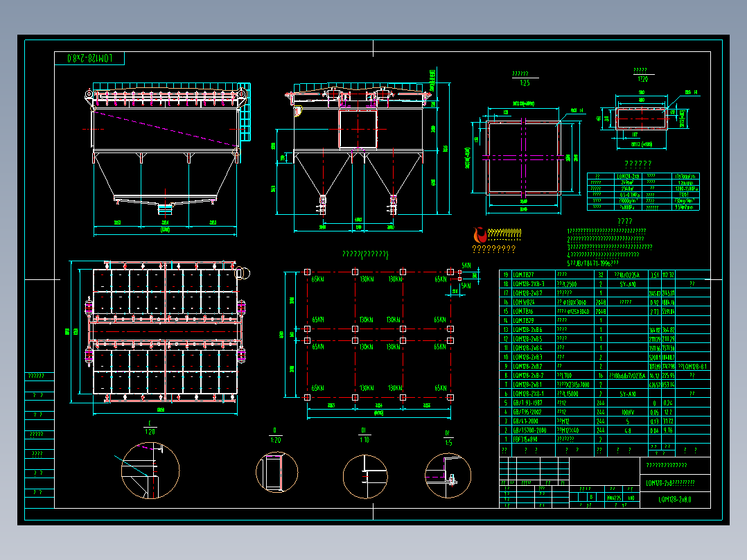
Task: Click the flame logo icon
Action: click(x=480, y=234)
